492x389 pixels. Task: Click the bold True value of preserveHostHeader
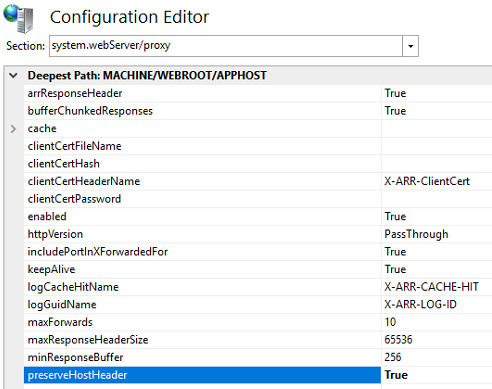point(396,375)
